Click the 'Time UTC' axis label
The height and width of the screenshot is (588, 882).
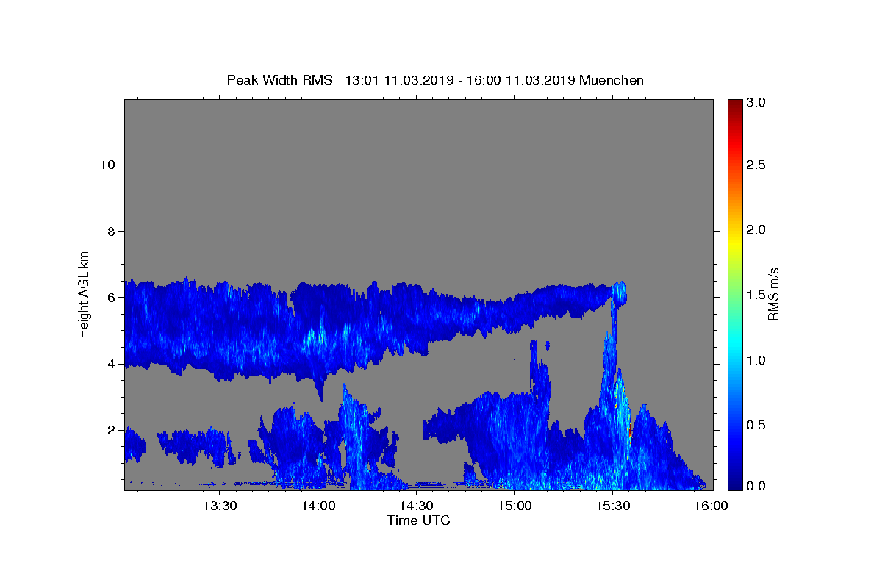pos(418,520)
